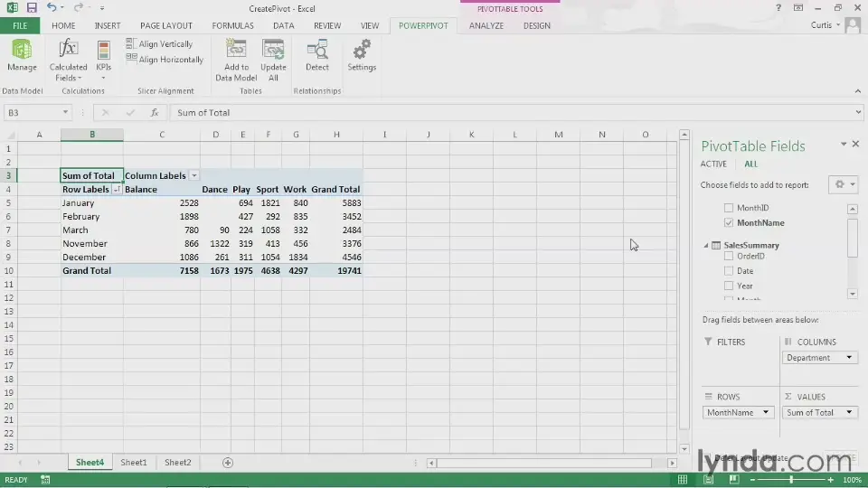Switch to the HOME tab
Viewport: 868px width, 488px height.
(x=63, y=25)
